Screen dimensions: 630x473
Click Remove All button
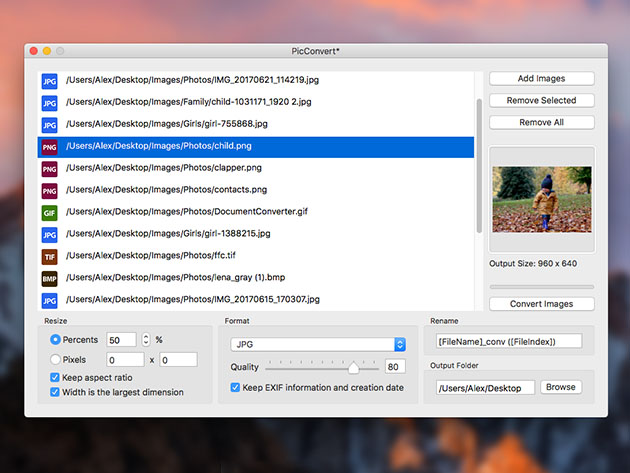click(x=542, y=122)
